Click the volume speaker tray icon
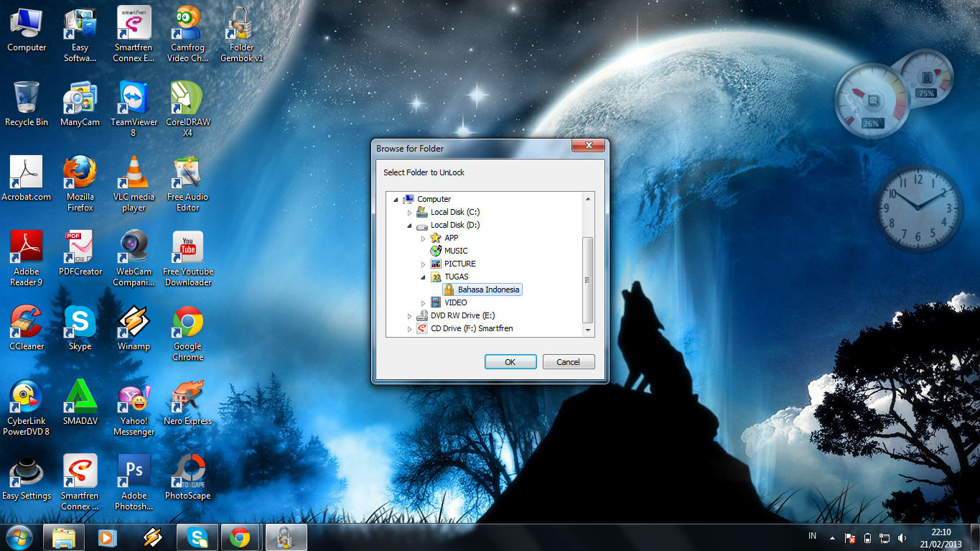The height and width of the screenshot is (551, 980). tap(902, 537)
